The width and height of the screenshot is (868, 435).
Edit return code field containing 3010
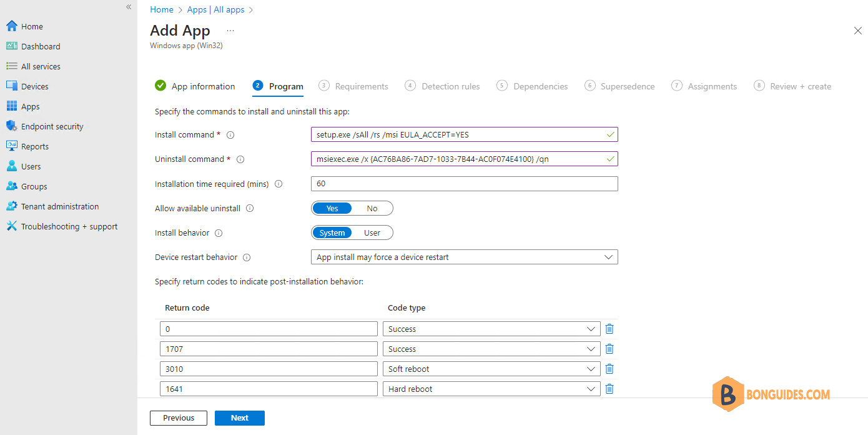pos(269,369)
